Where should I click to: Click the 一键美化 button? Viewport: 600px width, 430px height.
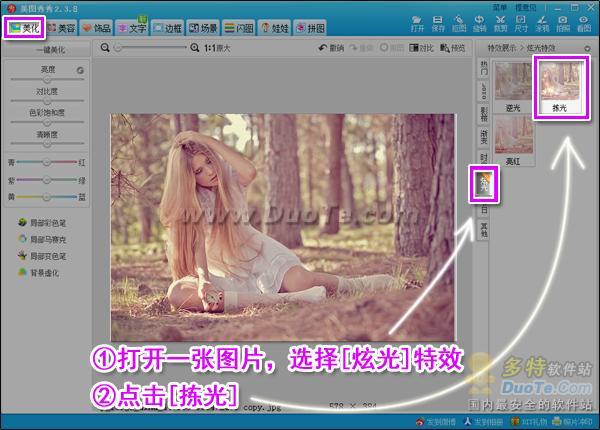tap(50, 50)
